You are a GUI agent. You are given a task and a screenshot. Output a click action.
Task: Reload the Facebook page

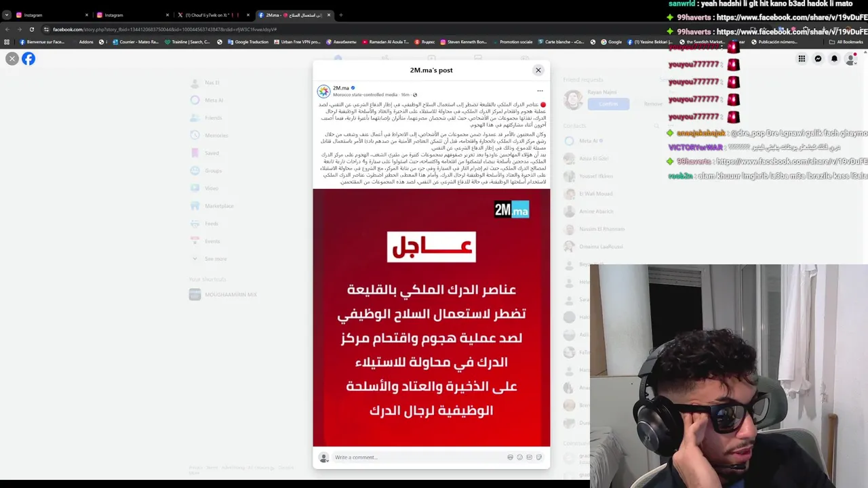pos(31,29)
